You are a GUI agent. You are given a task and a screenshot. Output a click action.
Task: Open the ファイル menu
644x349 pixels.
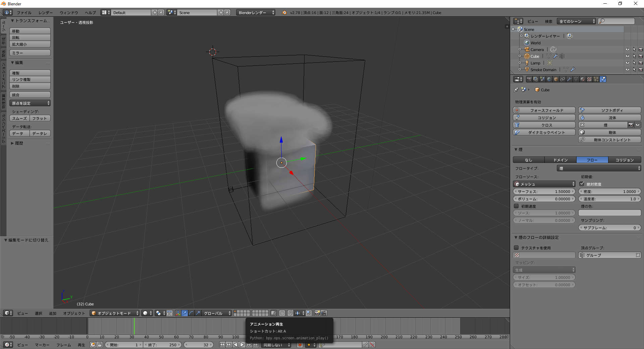[24, 13]
